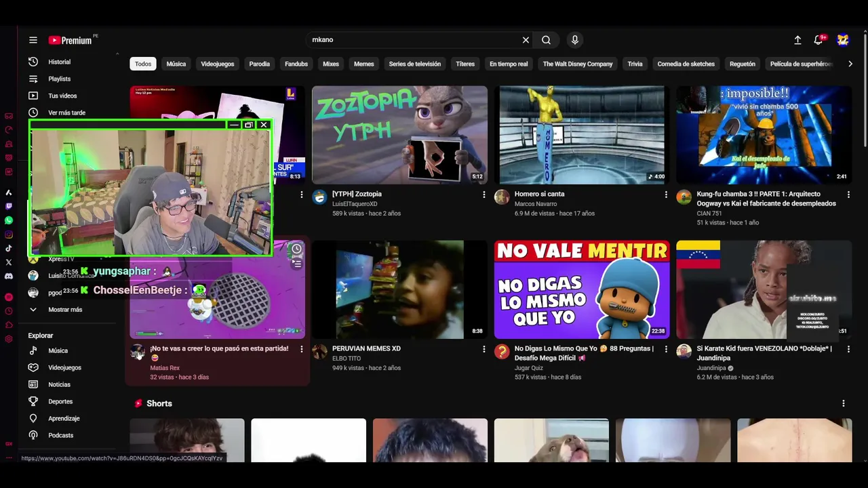Open options menu for PERUVIAN MEMES XD video
Screen dimensions: 868x488
tap(484, 349)
